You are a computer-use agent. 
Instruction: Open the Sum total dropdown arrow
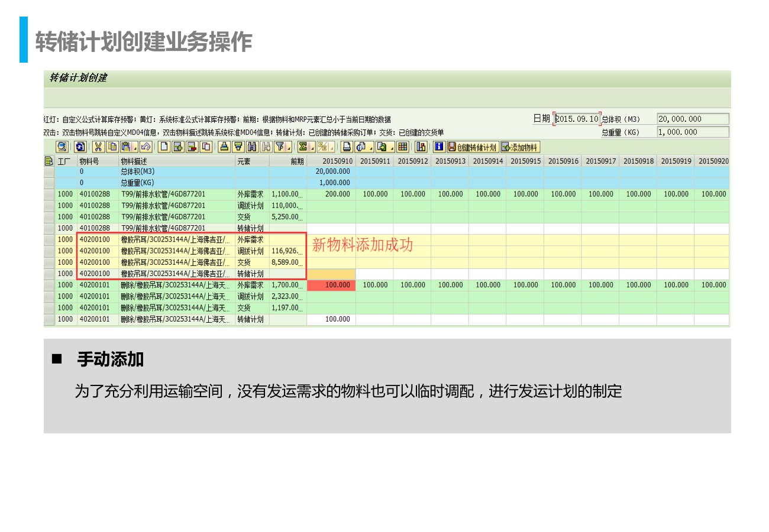click(x=312, y=147)
